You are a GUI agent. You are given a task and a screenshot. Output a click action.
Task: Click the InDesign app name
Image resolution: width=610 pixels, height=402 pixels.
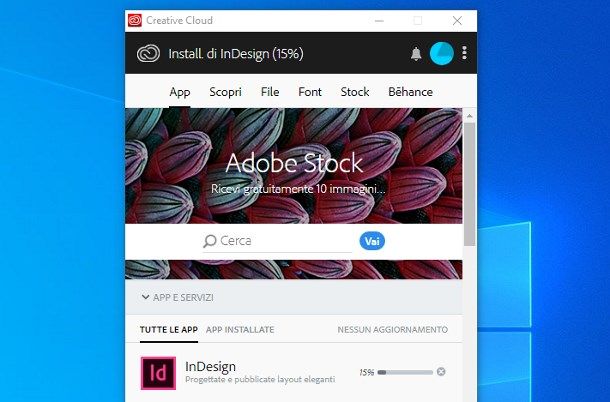pyautogui.click(x=210, y=366)
